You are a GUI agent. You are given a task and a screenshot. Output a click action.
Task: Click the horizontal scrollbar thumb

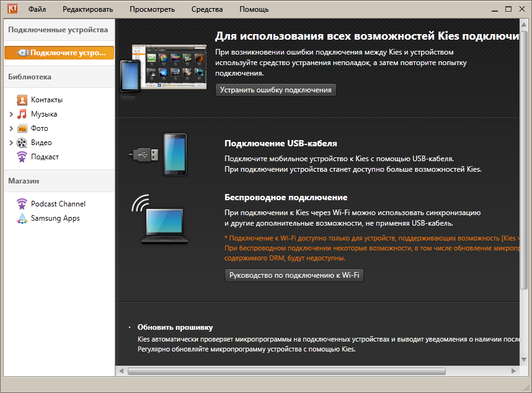[x=286, y=371]
